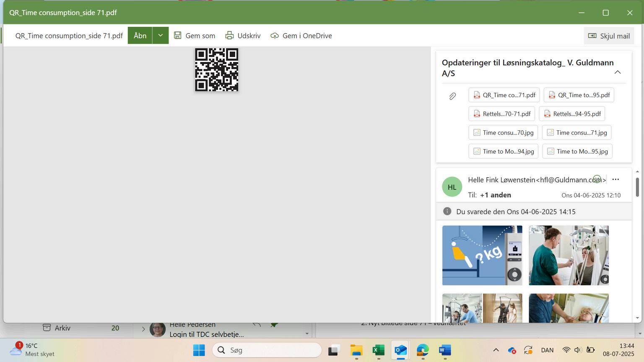Viewport: 644px width, 362px height.
Task: Save attachment using Gem i OneDrive
Action: pyautogui.click(x=301, y=36)
